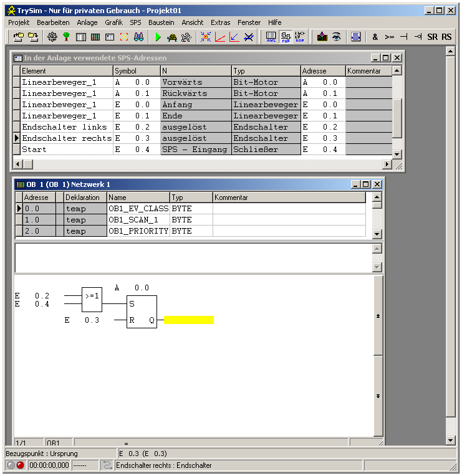Image resolution: width=462 pixels, height=476 pixels.
Task: Insert an SR flip-flop block
Action: [x=432, y=37]
